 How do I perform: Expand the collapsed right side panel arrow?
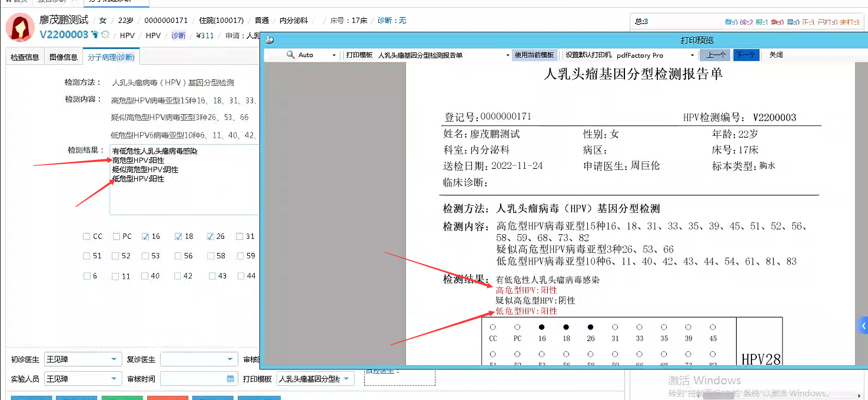click(863, 325)
